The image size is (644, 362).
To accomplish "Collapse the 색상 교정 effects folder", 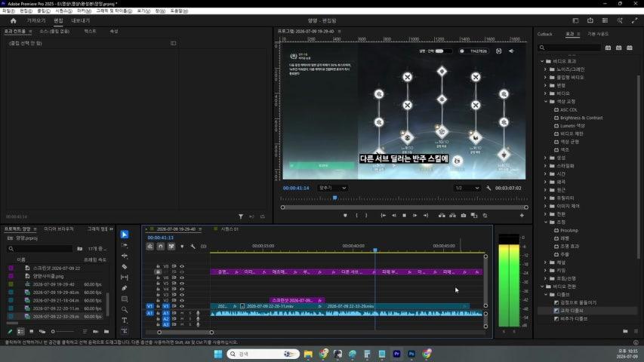I will tap(546, 101).
